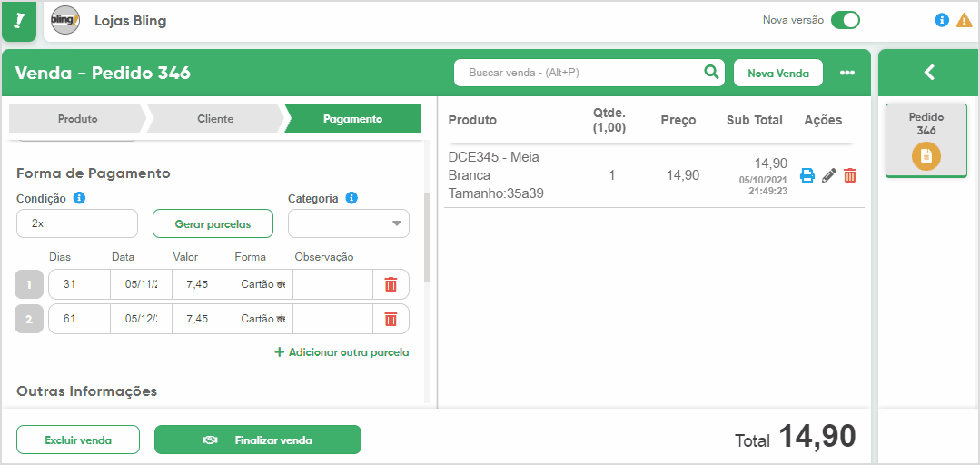Screen dimensions: 980x465
Task: Open the three-dots more options menu
Action: point(846,74)
